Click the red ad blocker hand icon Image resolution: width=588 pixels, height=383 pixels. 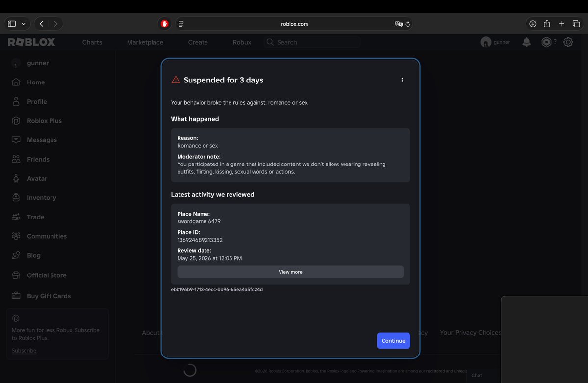(x=164, y=24)
